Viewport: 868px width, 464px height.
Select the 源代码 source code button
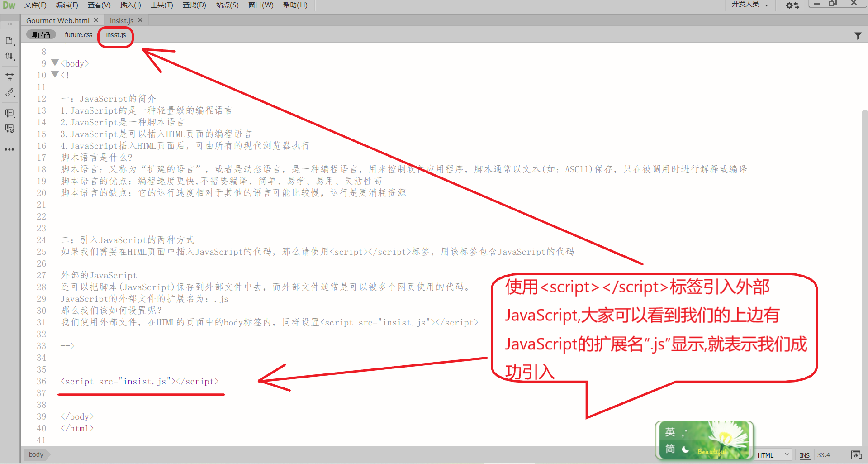(x=41, y=35)
